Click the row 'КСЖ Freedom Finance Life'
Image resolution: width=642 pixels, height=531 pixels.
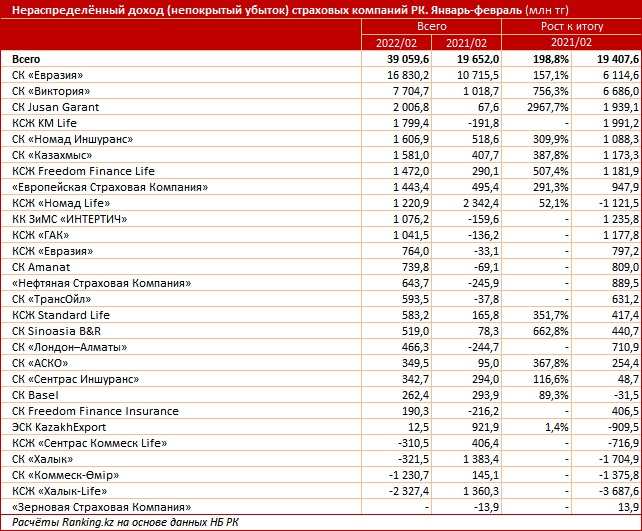(x=83, y=171)
